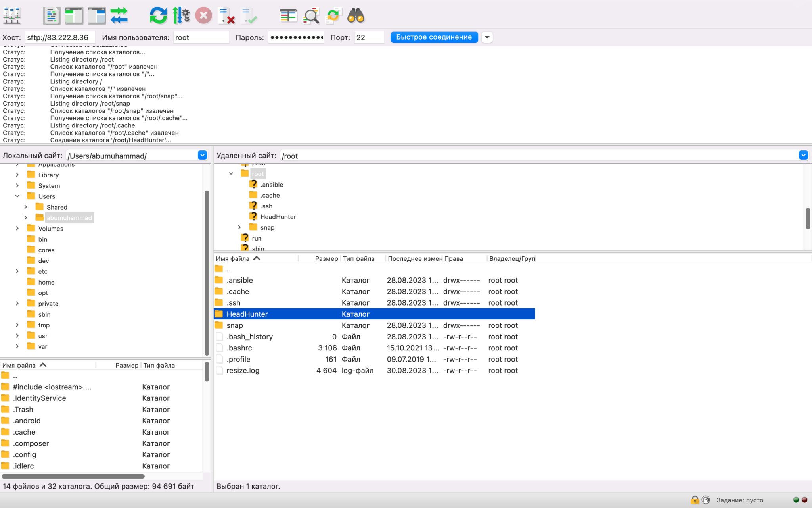
Task: Toggle the transfer queue display icon
Action: [119, 15]
